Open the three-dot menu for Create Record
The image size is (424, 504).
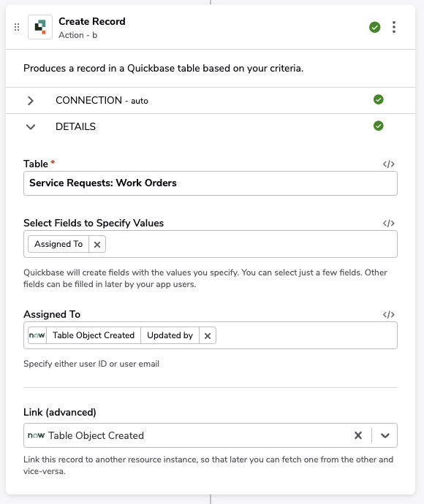tap(394, 27)
